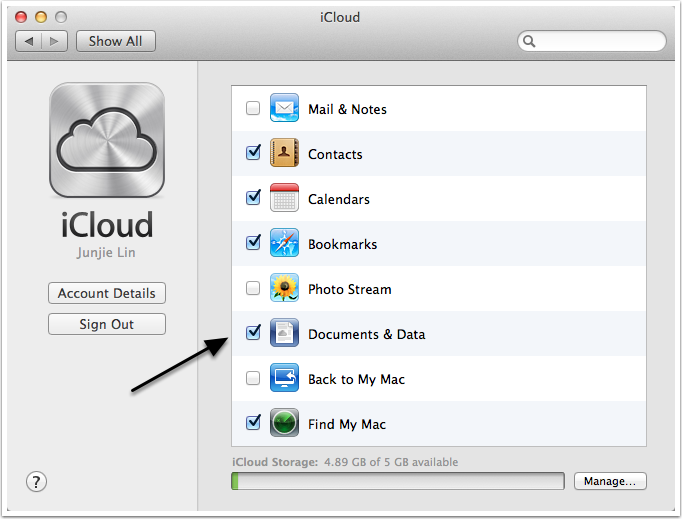
Task: Open help with the question mark button
Action: [x=37, y=482]
